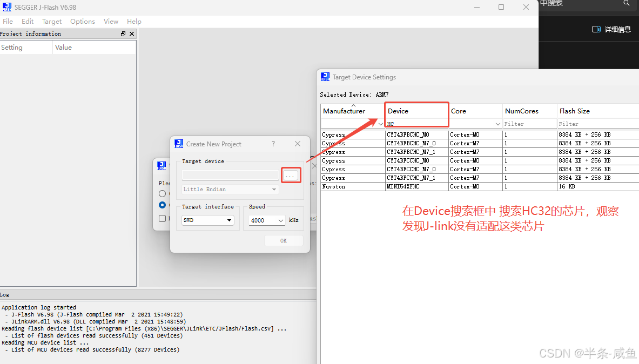Open device selection with the ... button
The image size is (639, 364).
(x=291, y=176)
